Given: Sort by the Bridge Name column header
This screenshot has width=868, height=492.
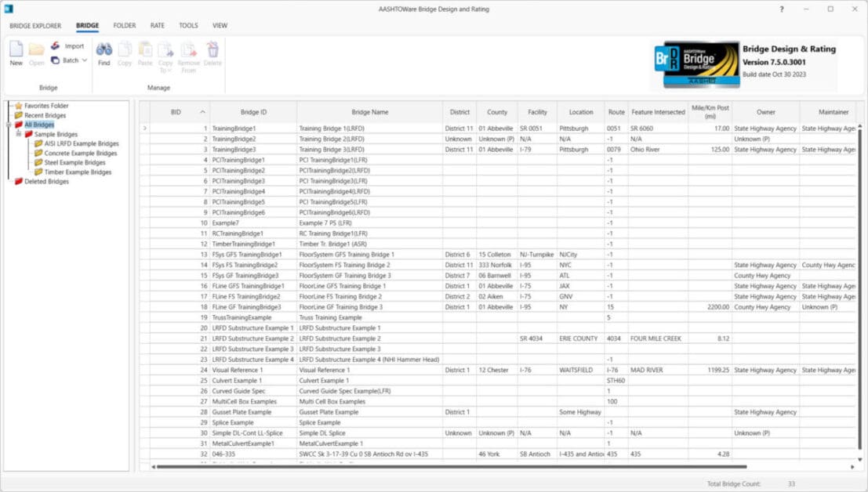Looking at the screenshot, I should pos(370,112).
